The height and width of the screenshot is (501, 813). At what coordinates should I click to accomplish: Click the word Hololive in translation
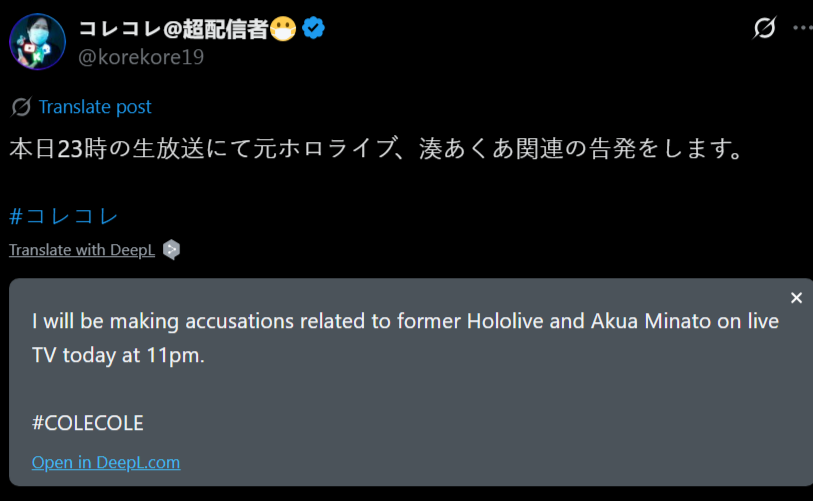(x=505, y=322)
